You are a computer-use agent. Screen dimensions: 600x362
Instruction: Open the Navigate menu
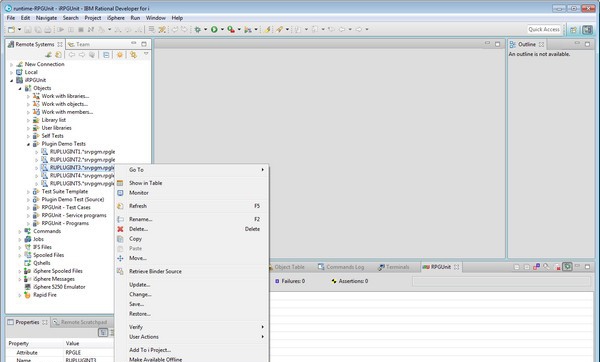(46, 18)
